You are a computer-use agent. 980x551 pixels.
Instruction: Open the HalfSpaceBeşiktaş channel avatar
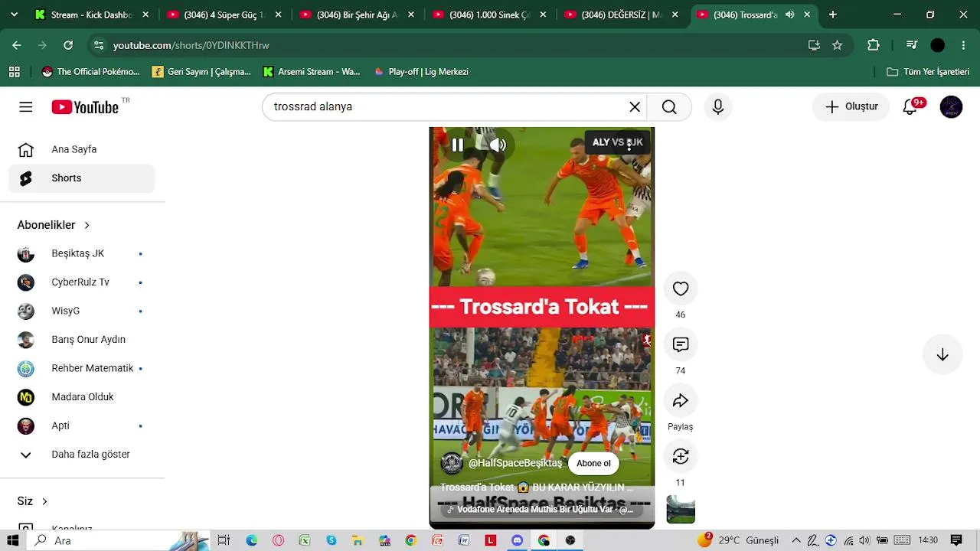pyautogui.click(x=452, y=463)
